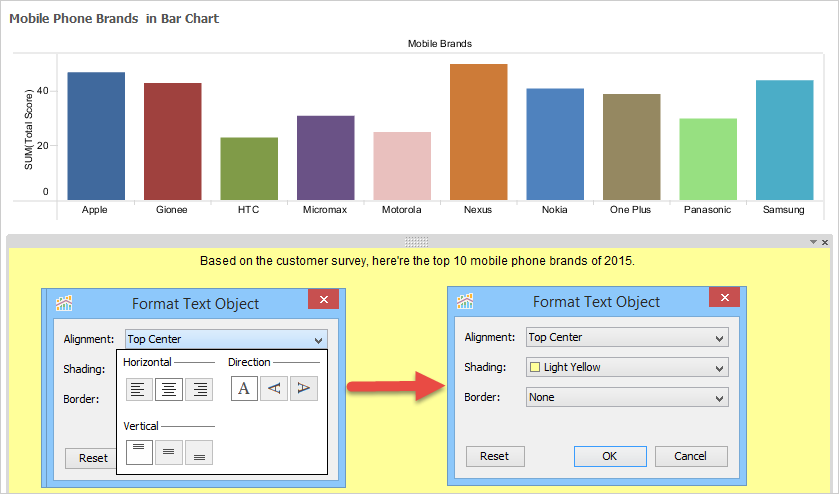Select vertical middle alignment icon
839x494 pixels.
[169, 452]
